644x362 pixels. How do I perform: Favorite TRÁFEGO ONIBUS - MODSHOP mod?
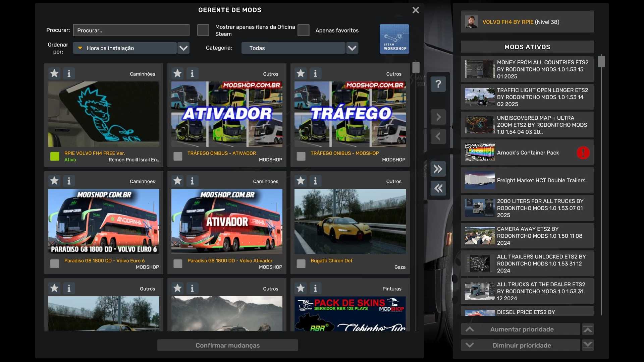click(301, 73)
